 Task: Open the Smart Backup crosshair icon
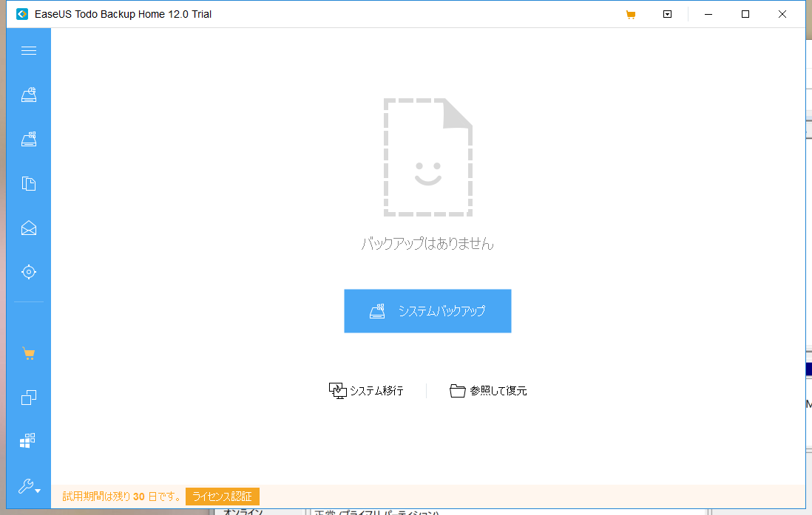pyautogui.click(x=28, y=271)
